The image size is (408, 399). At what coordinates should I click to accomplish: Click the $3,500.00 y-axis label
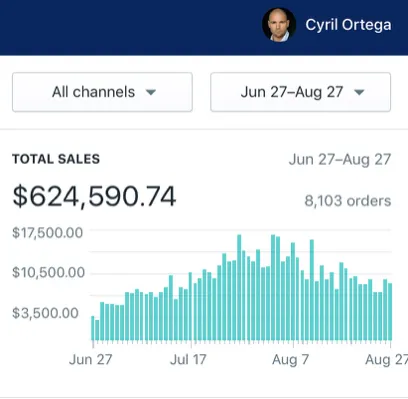[x=45, y=313]
